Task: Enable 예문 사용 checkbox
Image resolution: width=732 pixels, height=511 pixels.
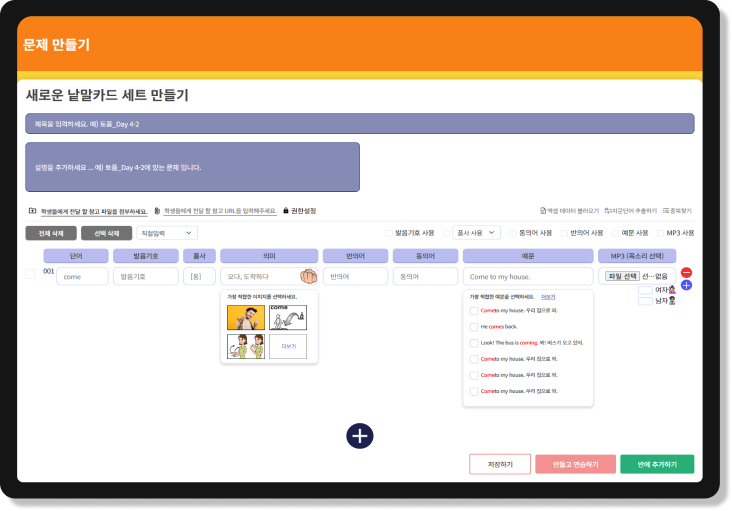Action: [615, 233]
